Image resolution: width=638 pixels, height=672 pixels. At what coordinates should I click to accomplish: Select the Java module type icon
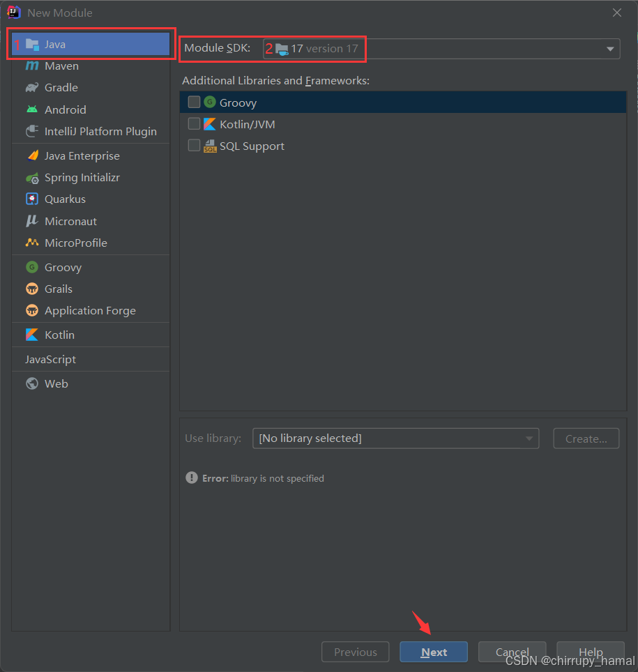pos(32,44)
